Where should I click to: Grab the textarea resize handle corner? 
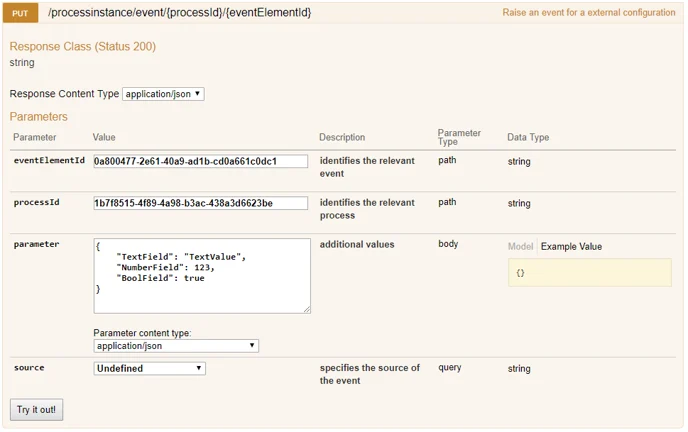click(306, 309)
